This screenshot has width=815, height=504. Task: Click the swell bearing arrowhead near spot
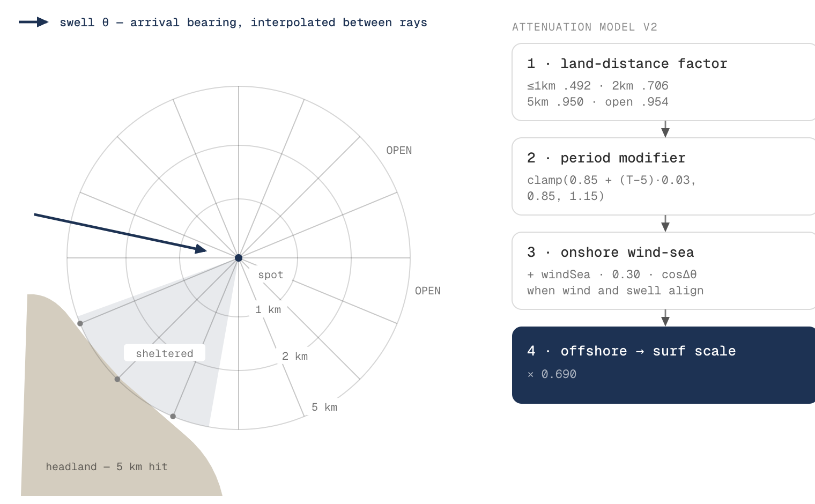(202, 249)
